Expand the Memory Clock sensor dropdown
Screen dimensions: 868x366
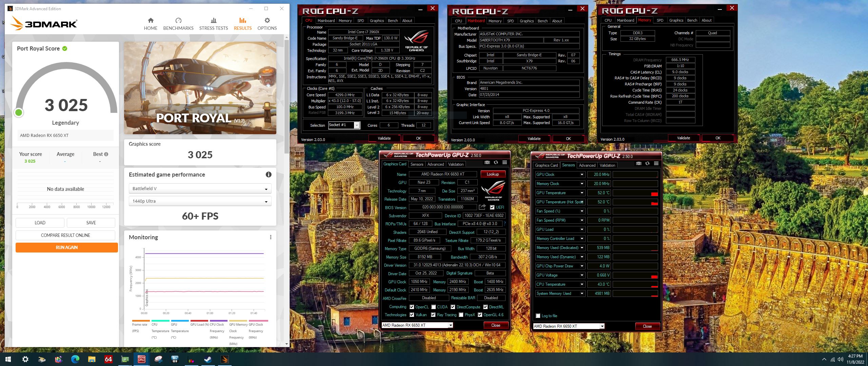[x=582, y=184]
